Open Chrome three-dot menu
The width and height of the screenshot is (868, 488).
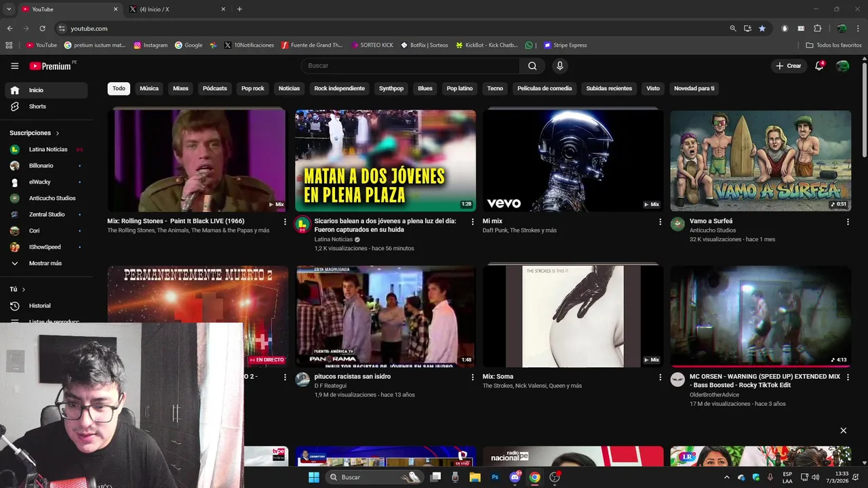[x=859, y=28]
